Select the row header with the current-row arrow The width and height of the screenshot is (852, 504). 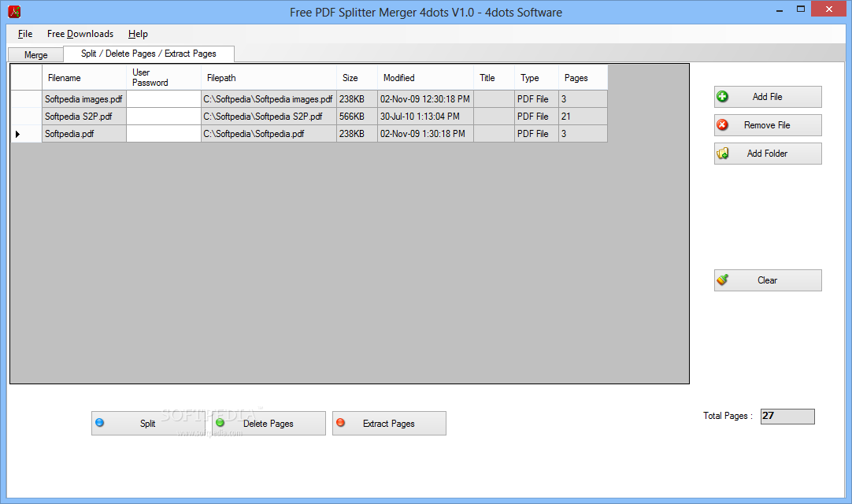coord(26,134)
